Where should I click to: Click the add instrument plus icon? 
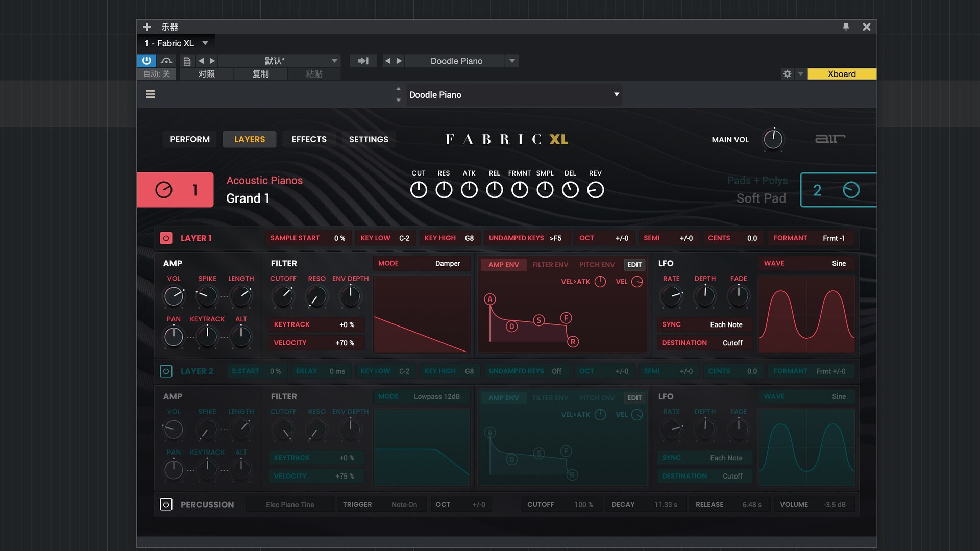point(147,27)
